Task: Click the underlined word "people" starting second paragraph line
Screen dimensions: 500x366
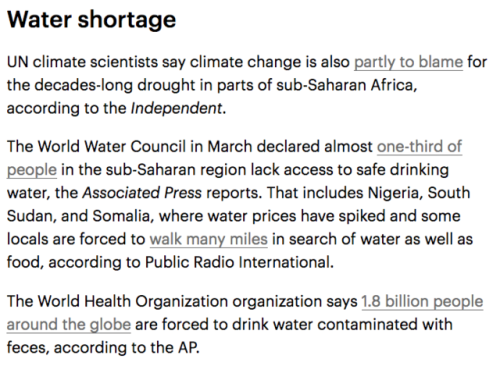Action: click(x=32, y=170)
